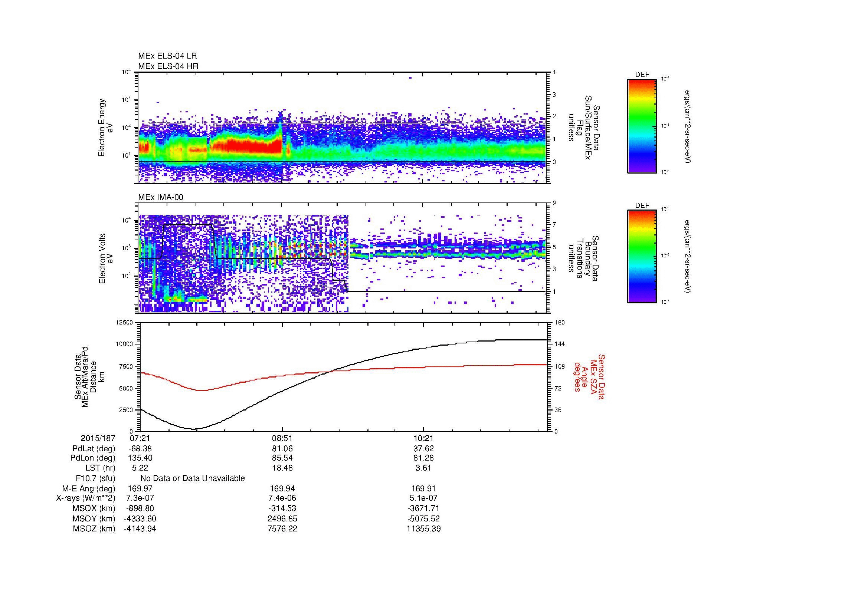Click the 'MEx IMA-00' panel title
The height and width of the screenshot is (613, 868).
point(161,197)
